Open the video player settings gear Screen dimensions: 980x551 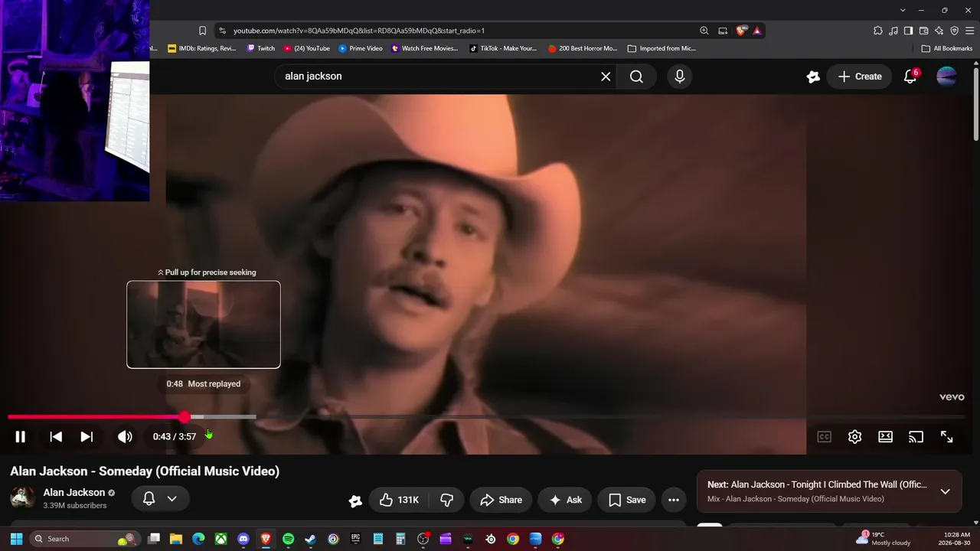coord(855,437)
